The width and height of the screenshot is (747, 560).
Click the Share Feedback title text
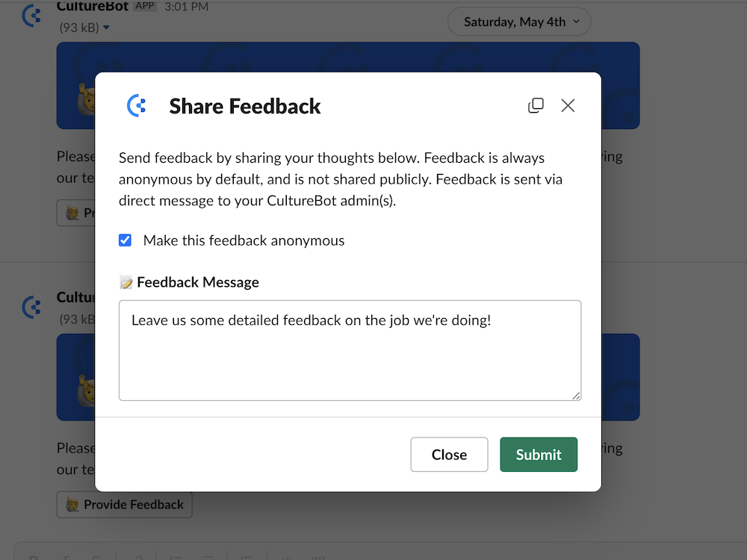click(x=245, y=106)
